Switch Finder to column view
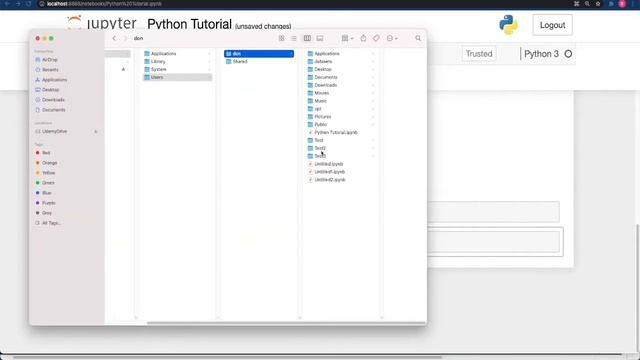This screenshot has height=360, width=640. [307, 38]
